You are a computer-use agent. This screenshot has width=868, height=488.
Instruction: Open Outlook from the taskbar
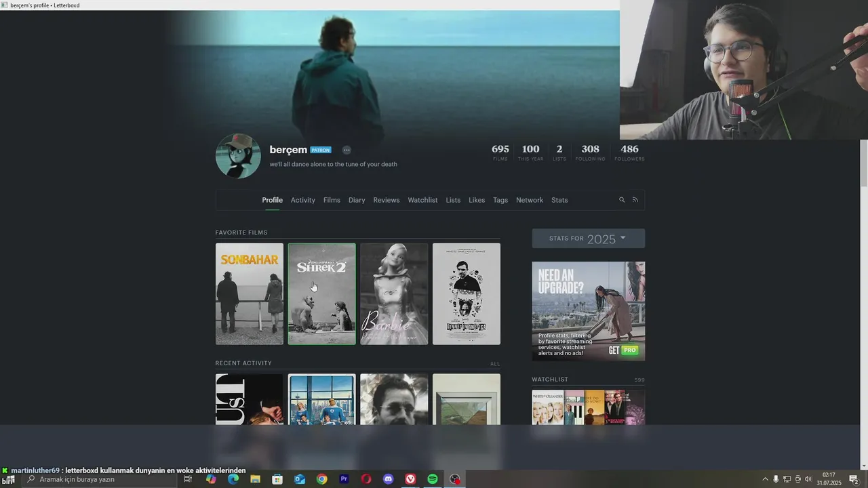click(300, 479)
